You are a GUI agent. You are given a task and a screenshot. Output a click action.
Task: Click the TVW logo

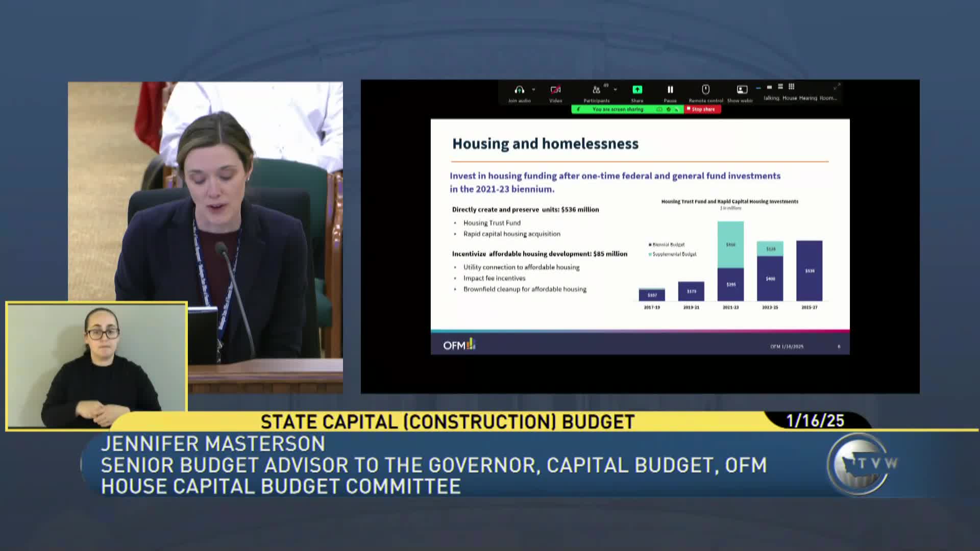[862, 464]
